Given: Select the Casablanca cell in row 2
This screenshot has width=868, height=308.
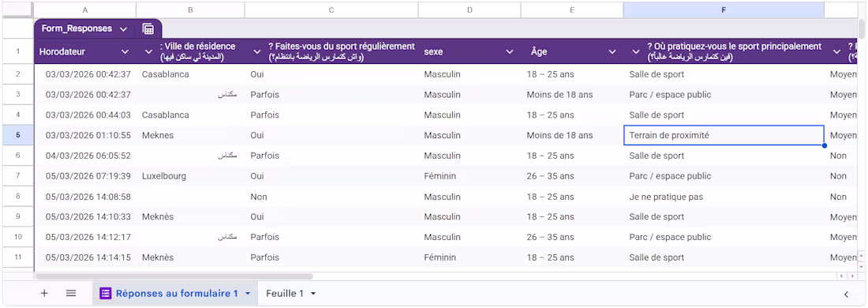Looking at the screenshot, I should click(190, 74).
